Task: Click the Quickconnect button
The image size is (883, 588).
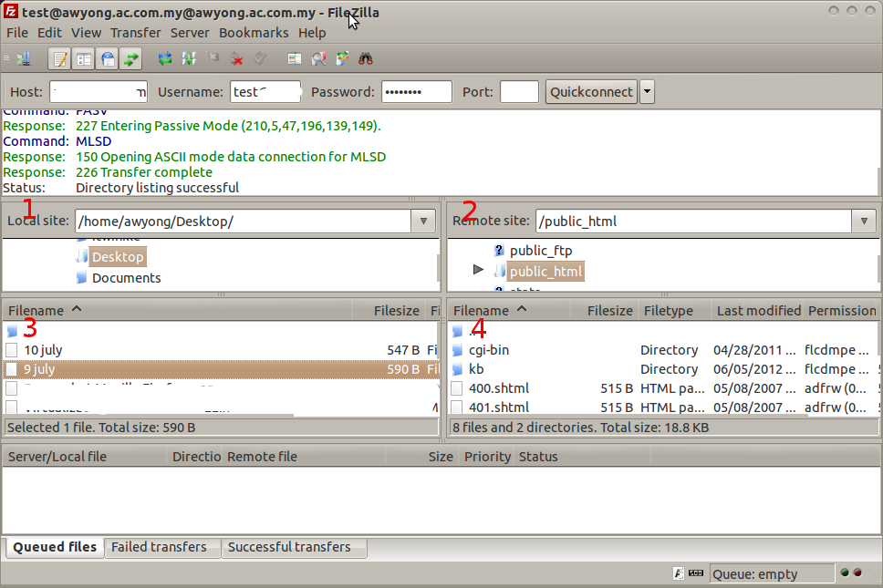Action: point(591,92)
